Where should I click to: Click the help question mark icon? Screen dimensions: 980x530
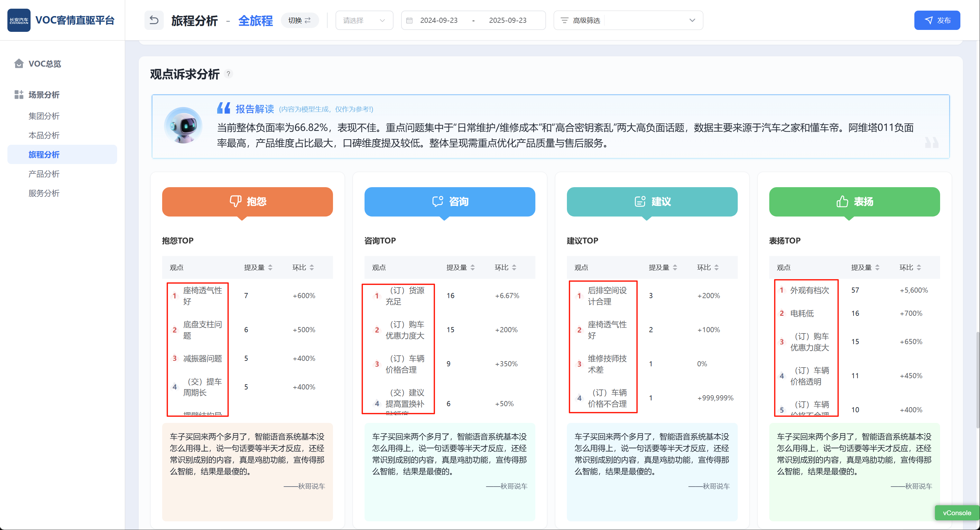click(228, 74)
